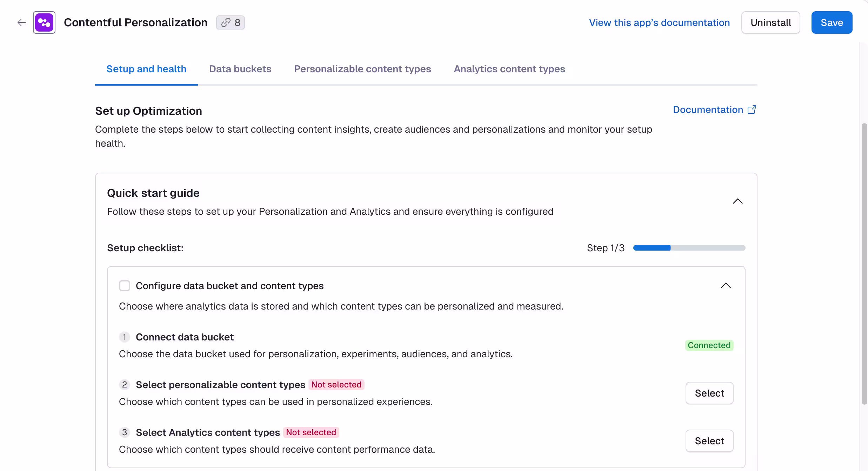
Task: Go to the Analytics content types tab
Action: coord(509,69)
